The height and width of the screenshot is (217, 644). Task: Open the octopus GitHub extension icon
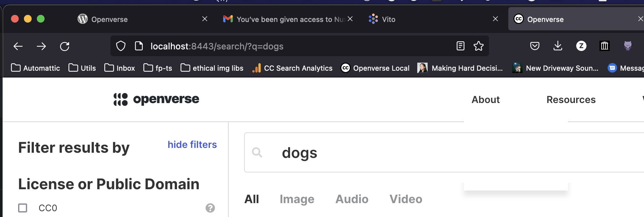point(628,46)
